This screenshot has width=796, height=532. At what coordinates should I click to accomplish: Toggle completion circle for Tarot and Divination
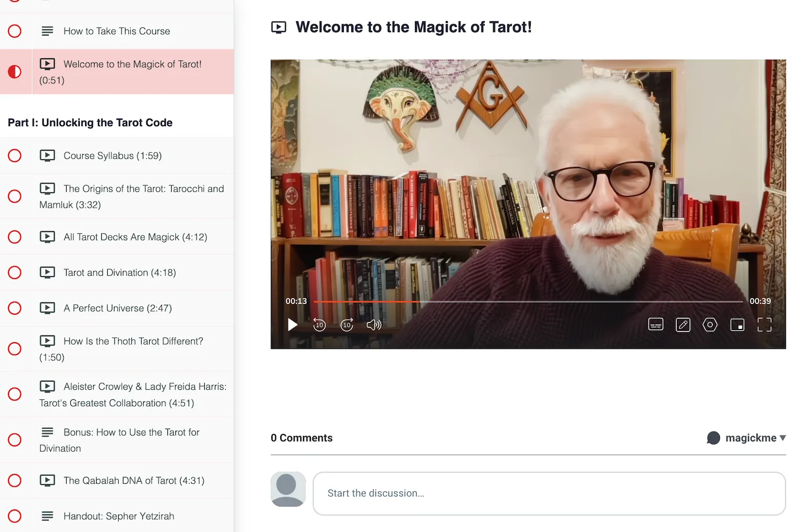pyautogui.click(x=15, y=273)
